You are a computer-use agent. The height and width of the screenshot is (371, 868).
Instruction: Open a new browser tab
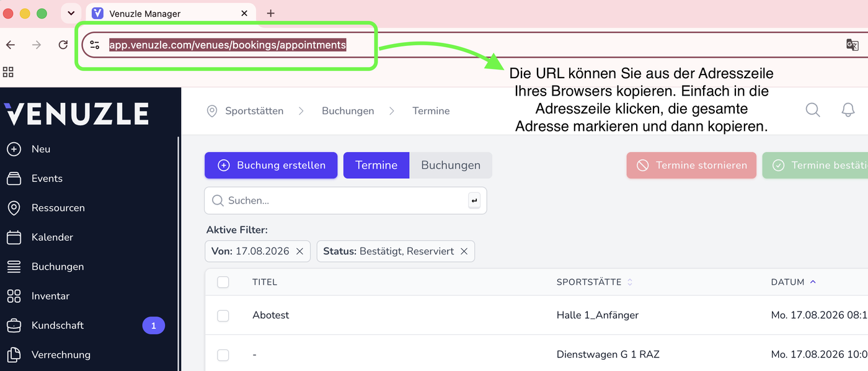[270, 13]
